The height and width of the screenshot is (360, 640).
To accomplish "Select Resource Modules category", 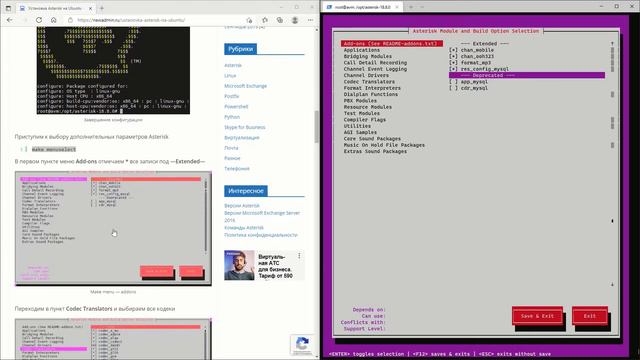I will coord(368,107).
